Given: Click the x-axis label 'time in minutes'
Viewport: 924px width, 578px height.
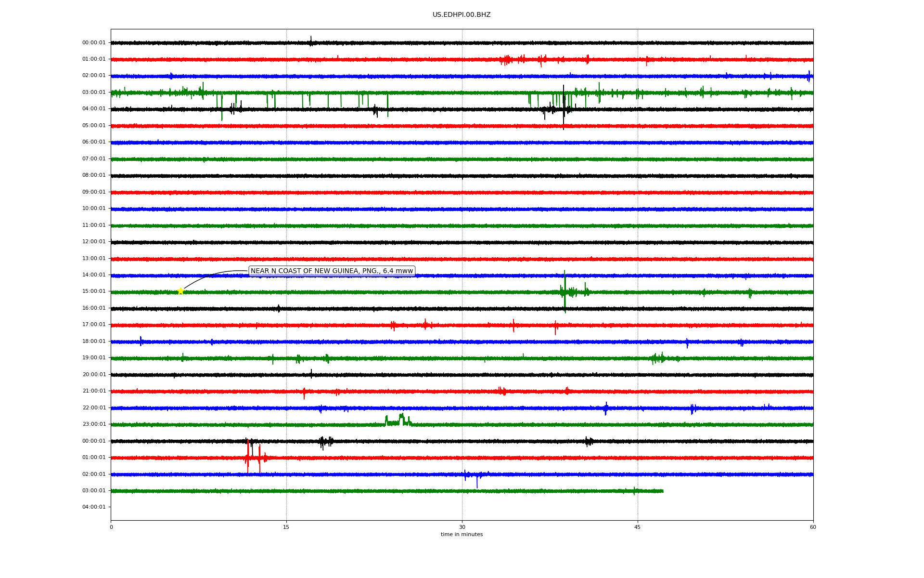Looking at the screenshot, I should coord(462,535).
